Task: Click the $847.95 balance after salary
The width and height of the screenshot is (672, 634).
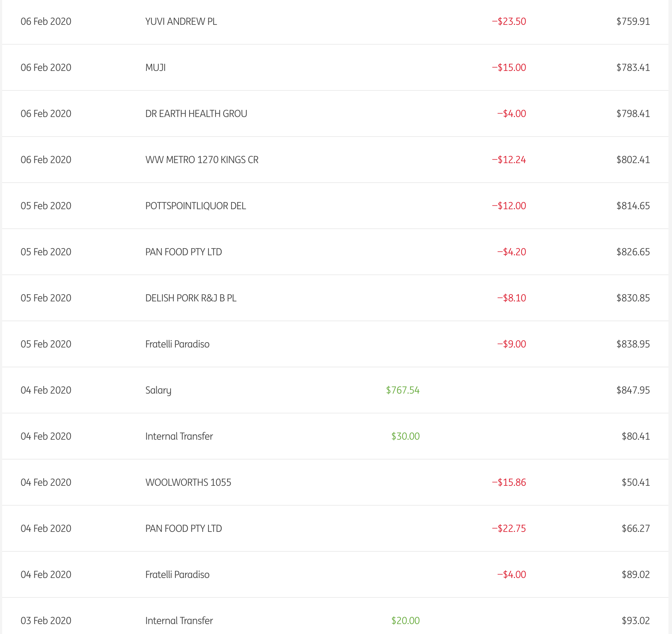Action: (x=633, y=390)
